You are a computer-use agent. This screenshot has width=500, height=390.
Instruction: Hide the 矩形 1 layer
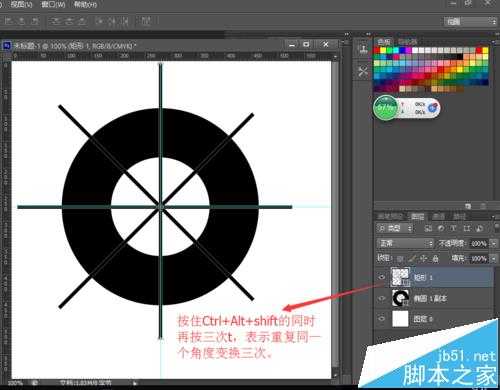click(382, 277)
